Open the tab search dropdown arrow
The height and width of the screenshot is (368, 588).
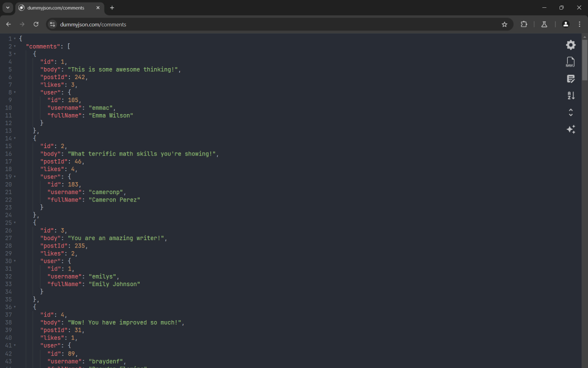pos(7,7)
